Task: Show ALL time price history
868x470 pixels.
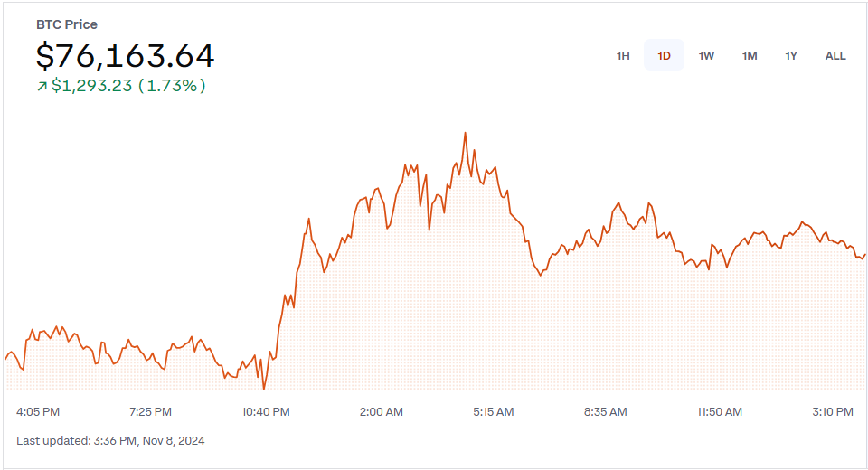Action: point(835,56)
